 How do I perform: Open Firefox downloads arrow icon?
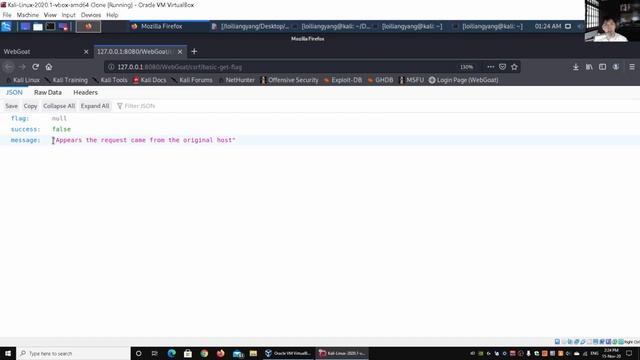(x=576, y=67)
